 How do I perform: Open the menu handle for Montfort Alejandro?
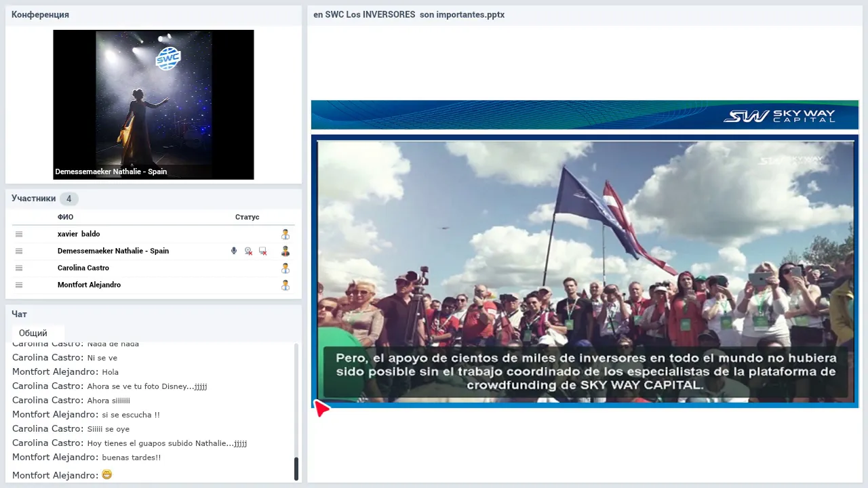coord(19,285)
